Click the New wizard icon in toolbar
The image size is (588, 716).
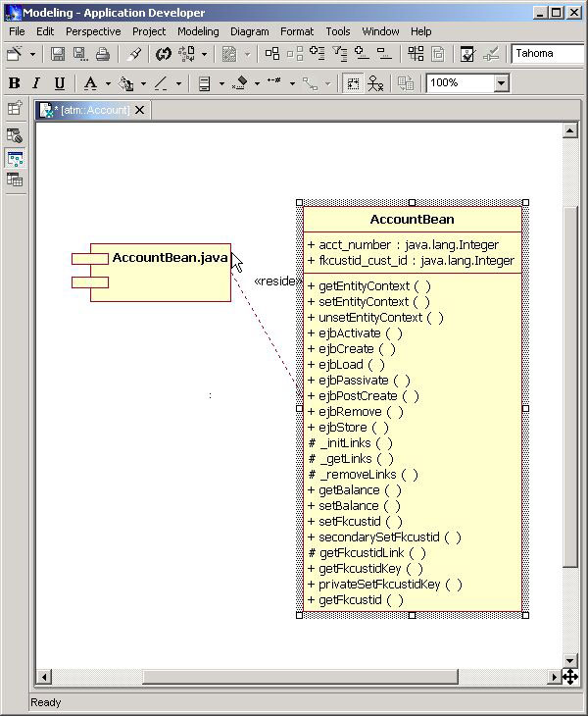coord(15,54)
